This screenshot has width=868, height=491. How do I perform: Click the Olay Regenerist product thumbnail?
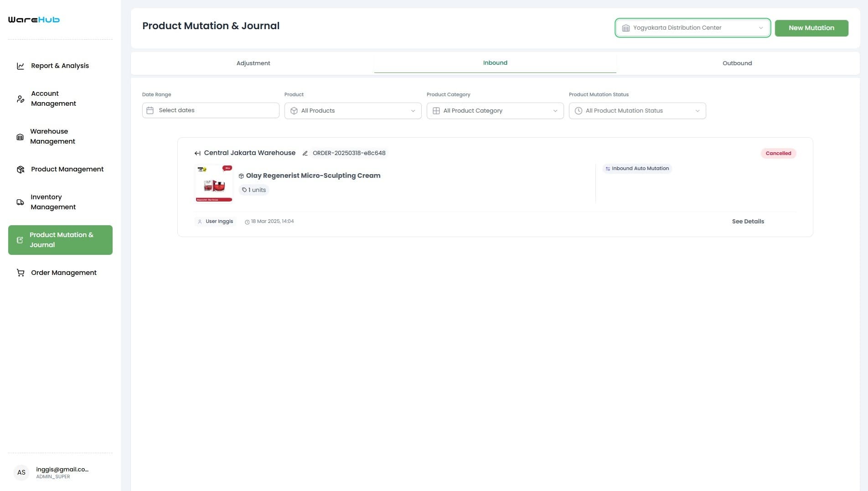point(213,183)
